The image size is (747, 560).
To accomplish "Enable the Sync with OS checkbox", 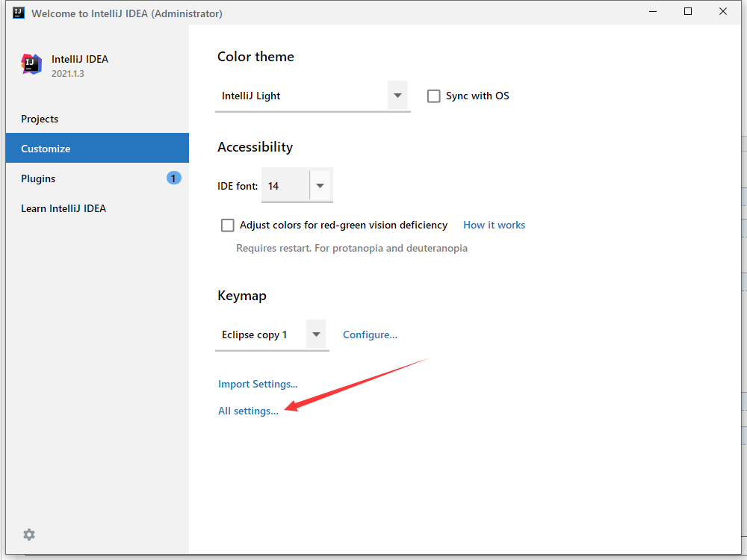I will click(x=433, y=96).
